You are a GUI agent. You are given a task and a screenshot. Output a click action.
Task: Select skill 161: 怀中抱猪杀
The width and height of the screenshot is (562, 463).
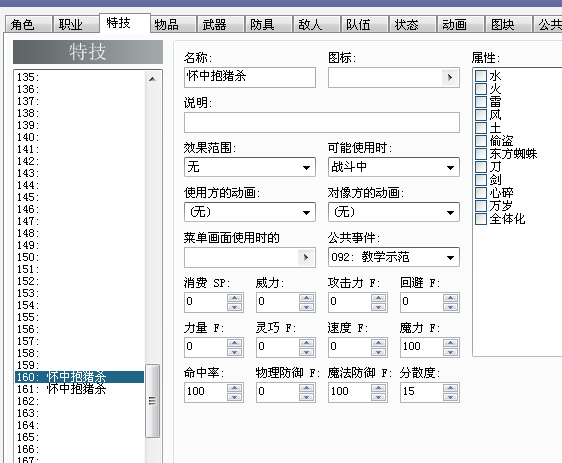tap(80, 389)
